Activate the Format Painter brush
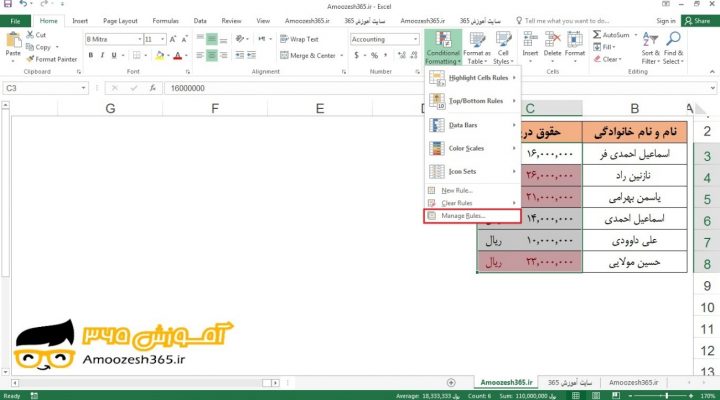 click(x=51, y=59)
